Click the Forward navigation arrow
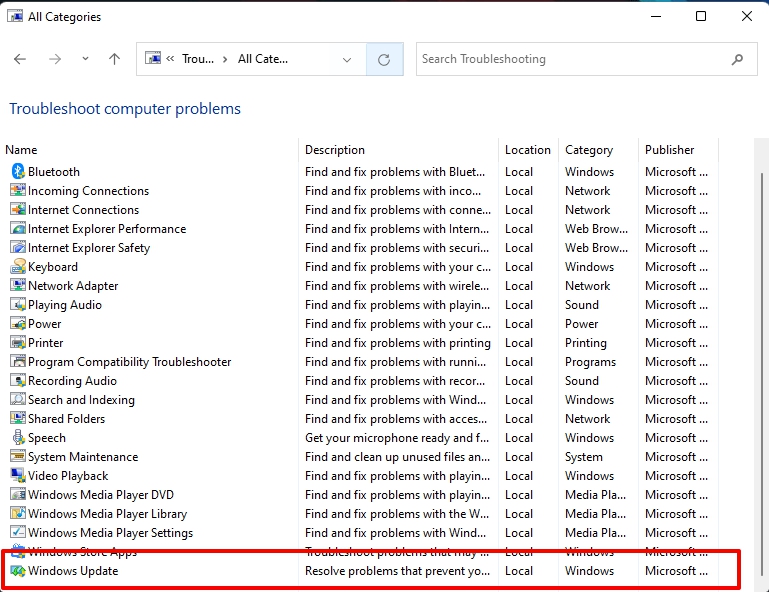 coord(55,59)
